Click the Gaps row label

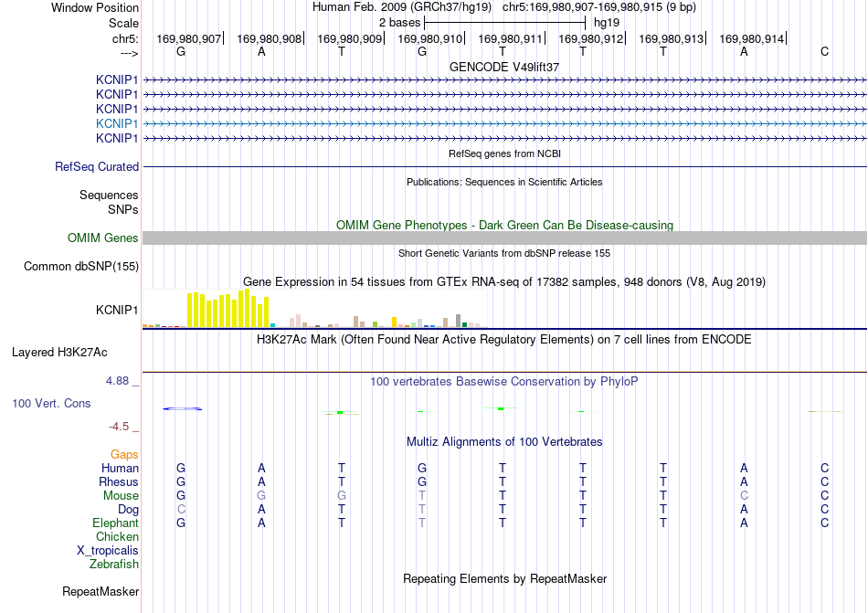click(x=124, y=455)
